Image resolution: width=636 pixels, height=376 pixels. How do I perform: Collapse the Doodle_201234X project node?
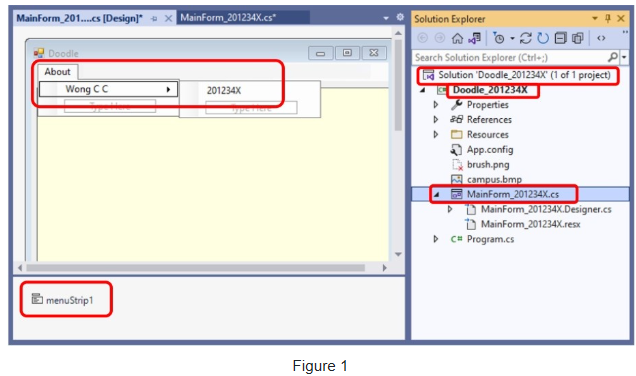423,90
